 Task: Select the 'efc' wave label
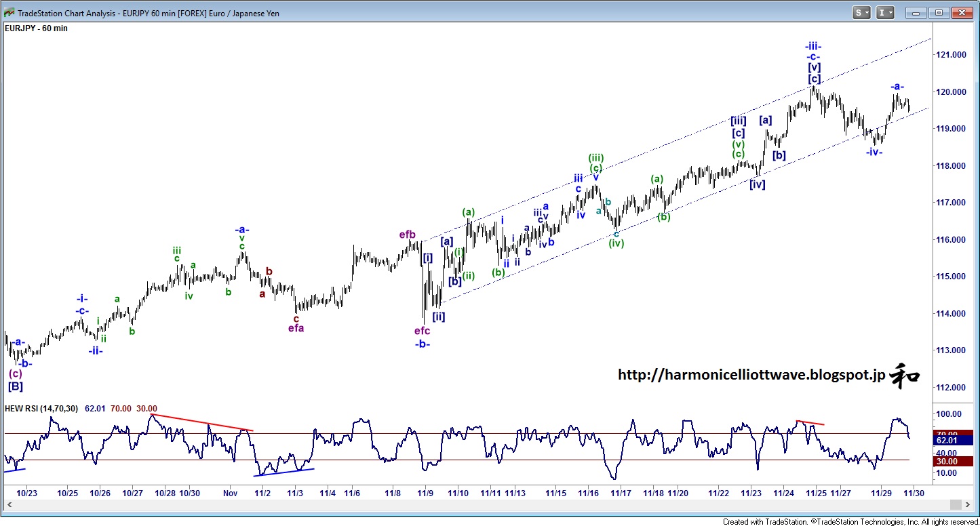point(422,331)
